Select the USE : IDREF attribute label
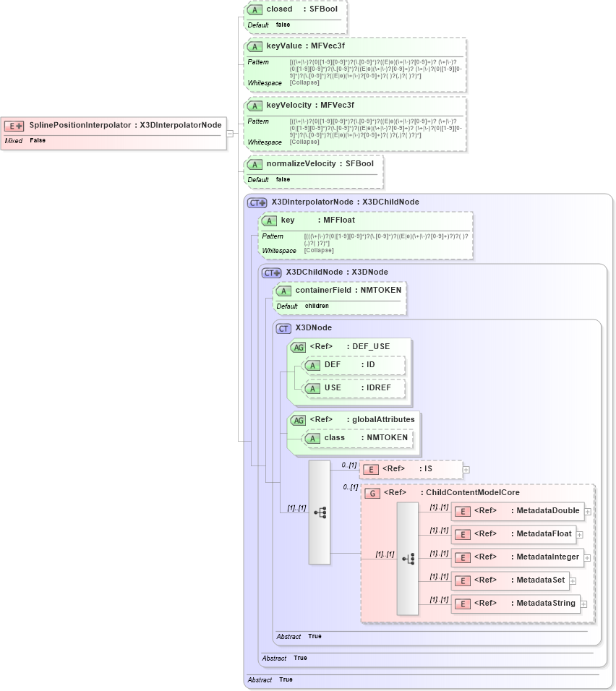 (x=358, y=387)
